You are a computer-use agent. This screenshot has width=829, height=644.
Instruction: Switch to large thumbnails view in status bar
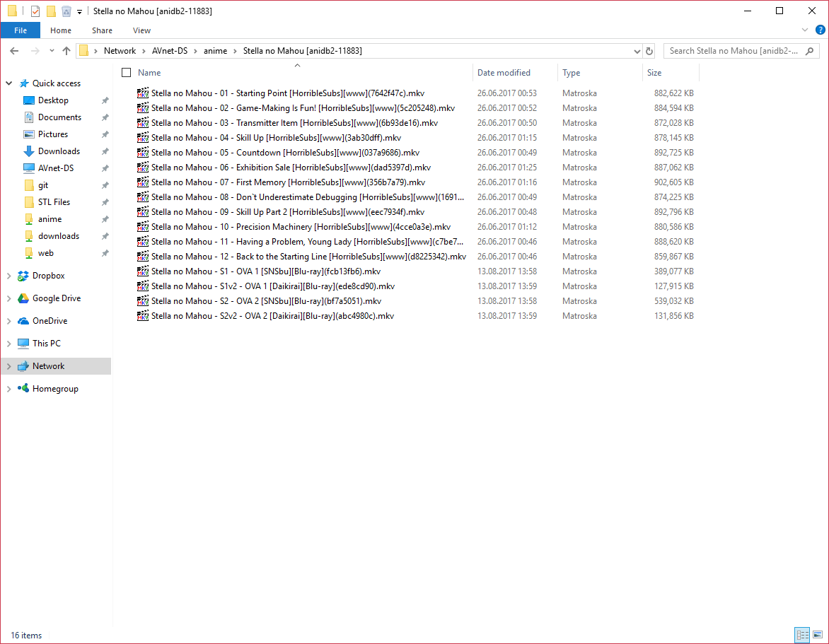click(818, 635)
